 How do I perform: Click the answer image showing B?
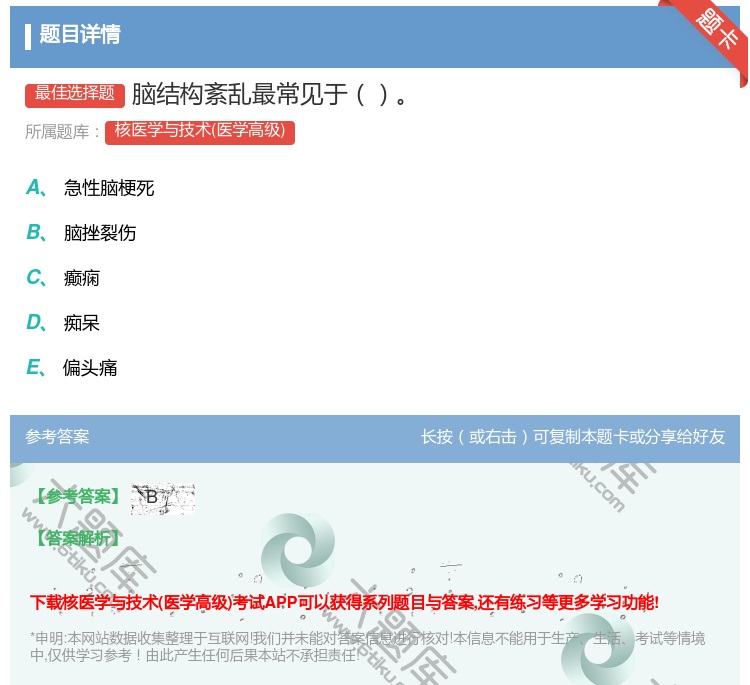pos(163,498)
